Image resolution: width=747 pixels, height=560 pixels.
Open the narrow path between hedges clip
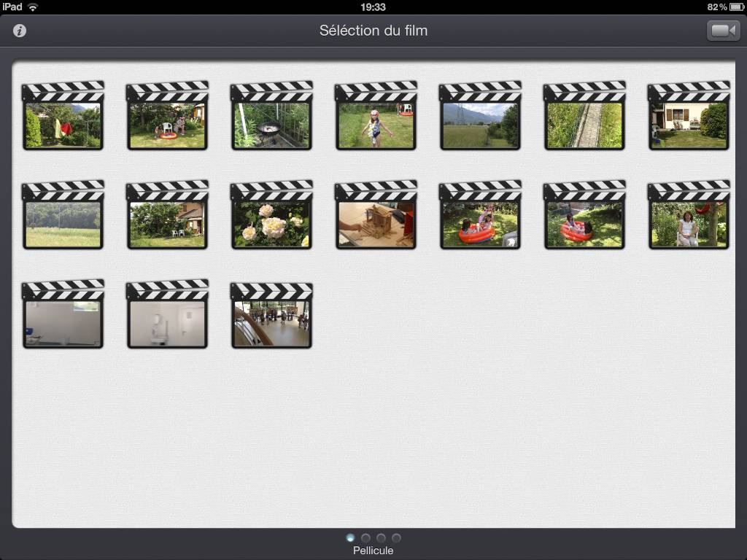584,125
